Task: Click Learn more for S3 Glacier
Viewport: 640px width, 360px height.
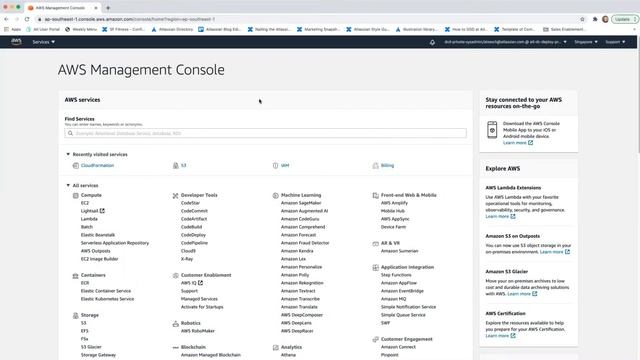Action: tap(522, 294)
